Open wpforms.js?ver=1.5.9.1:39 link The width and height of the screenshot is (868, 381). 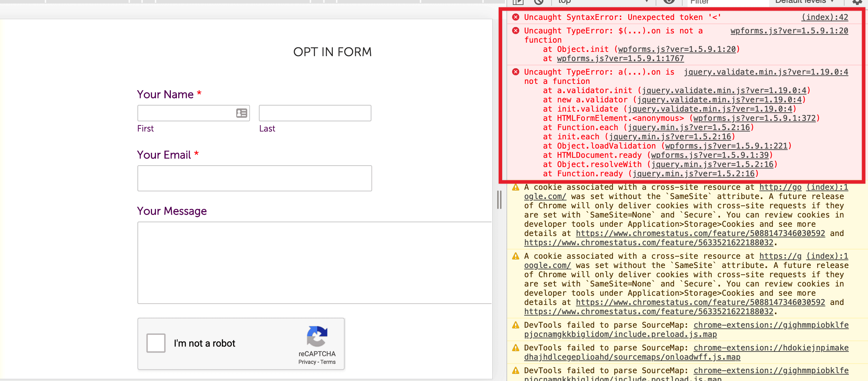click(710, 155)
